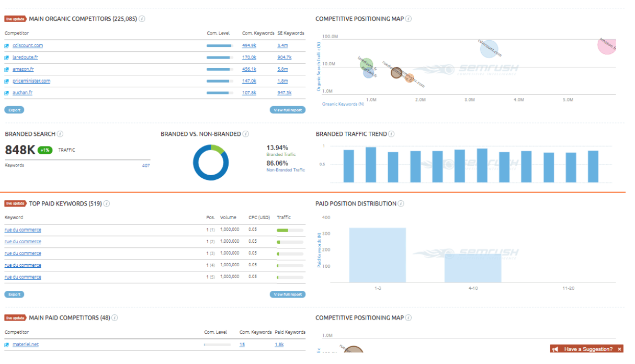Click the 4-10 bar in Paid Position Distribution
The image size is (635, 364).
point(473,268)
